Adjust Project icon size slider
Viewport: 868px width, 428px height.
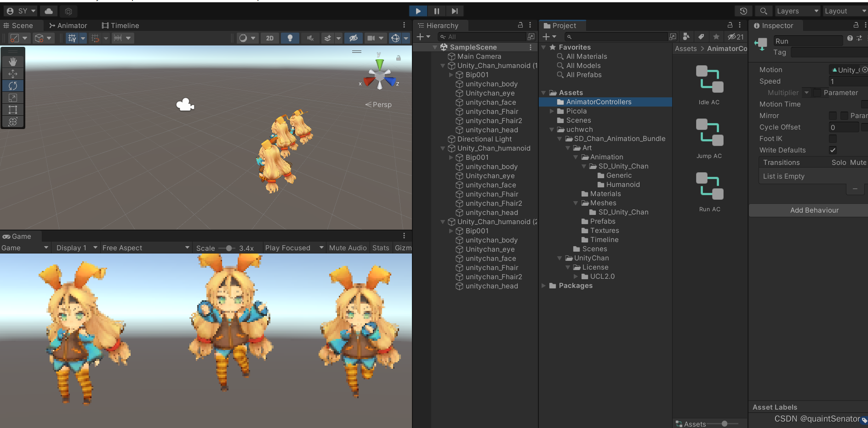pyautogui.click(x=724, y=424)
